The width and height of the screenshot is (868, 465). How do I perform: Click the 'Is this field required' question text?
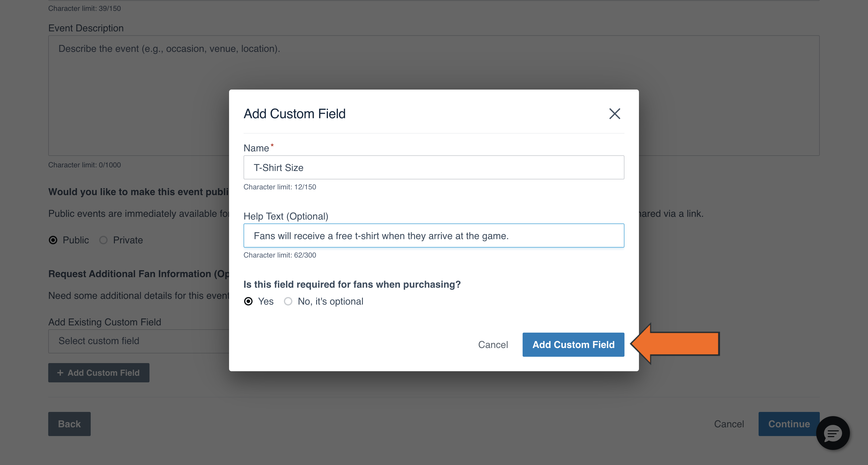point(352,284)
